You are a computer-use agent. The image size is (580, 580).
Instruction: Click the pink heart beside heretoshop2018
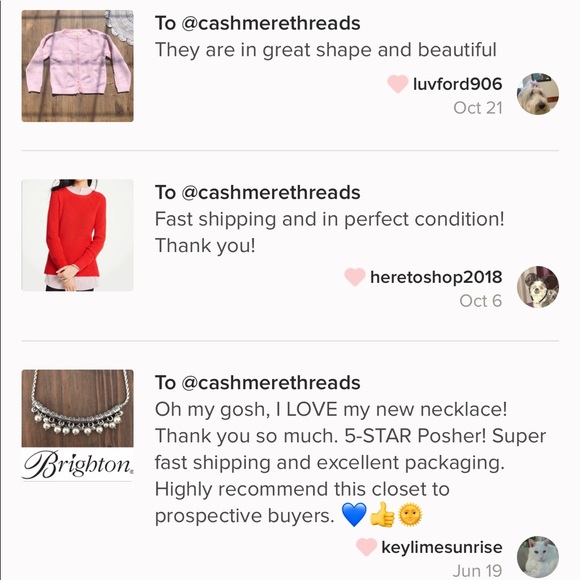355,277
